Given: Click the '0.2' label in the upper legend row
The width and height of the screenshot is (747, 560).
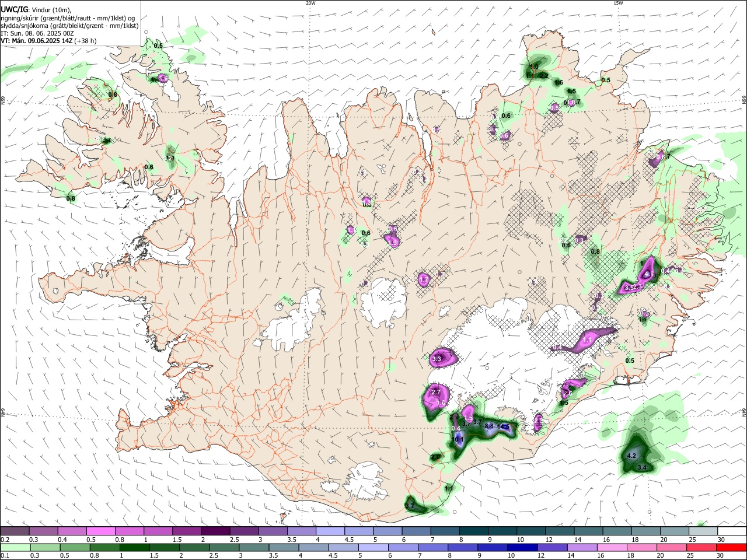Looking at the screenshot, I should 5,540.
